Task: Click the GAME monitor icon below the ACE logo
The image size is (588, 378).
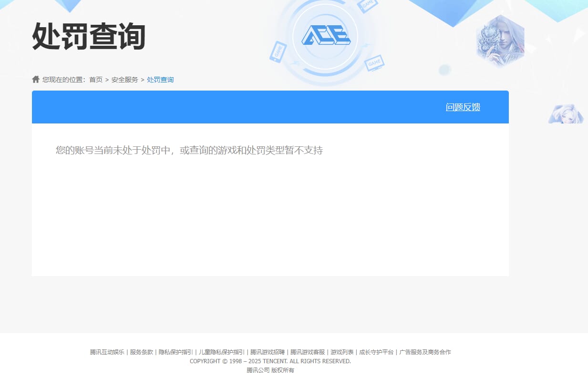Action: coord(374,63)
